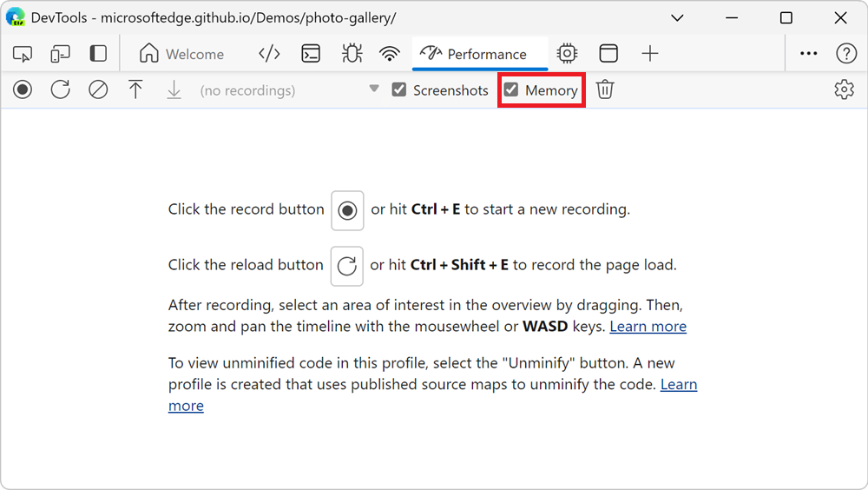Click the reload button in instructions
Image resolution: width=868 pixels, height=490 pixels.
pyautogui.click(x=346, y=266)
